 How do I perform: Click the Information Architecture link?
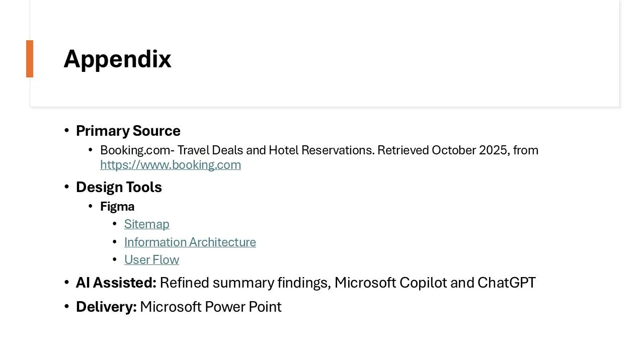(x=190, y=242)
